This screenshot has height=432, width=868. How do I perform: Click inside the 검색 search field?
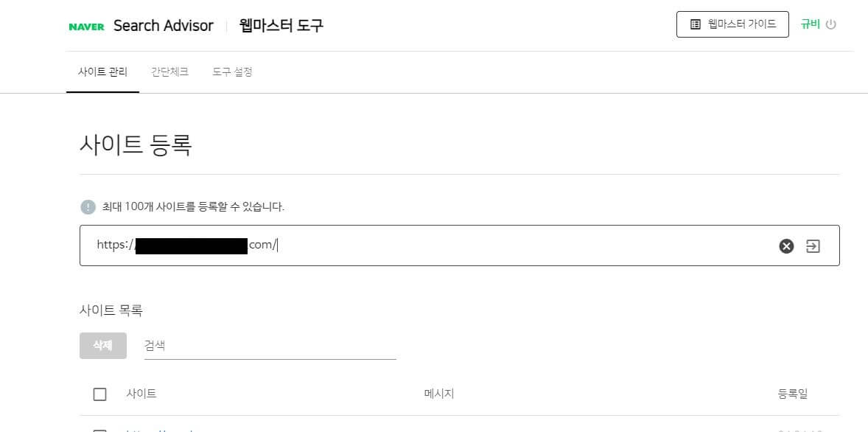point(258,345)
